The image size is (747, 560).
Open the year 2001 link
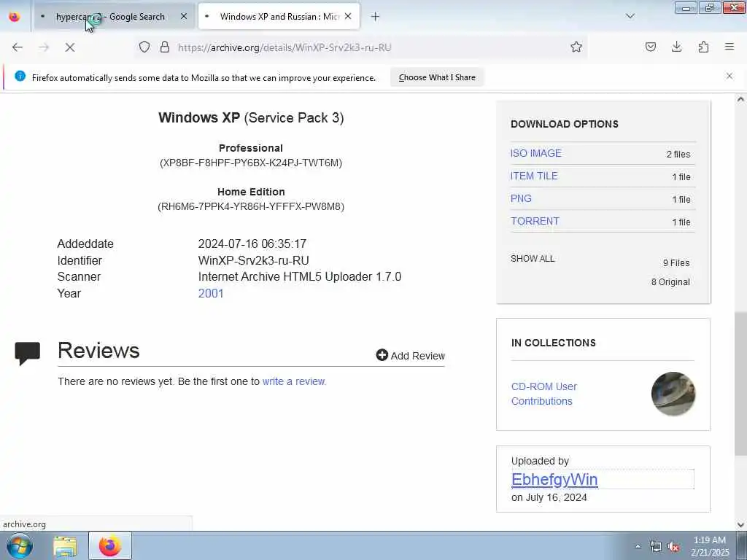click(211, 293)
